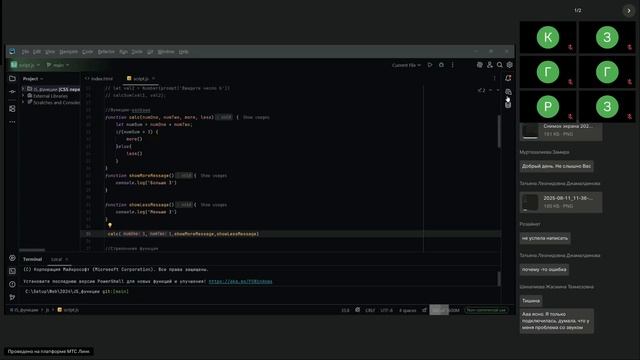Viewport: 640px width, 360px height.
Task: Open the View menu
Action: [50, 52]
